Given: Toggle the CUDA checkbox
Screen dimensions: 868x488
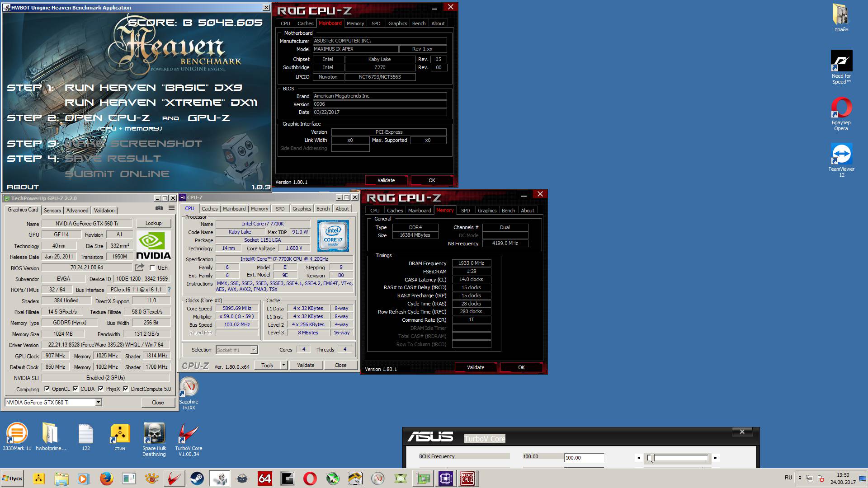Looking at the screenshot, I should point(75,389).
